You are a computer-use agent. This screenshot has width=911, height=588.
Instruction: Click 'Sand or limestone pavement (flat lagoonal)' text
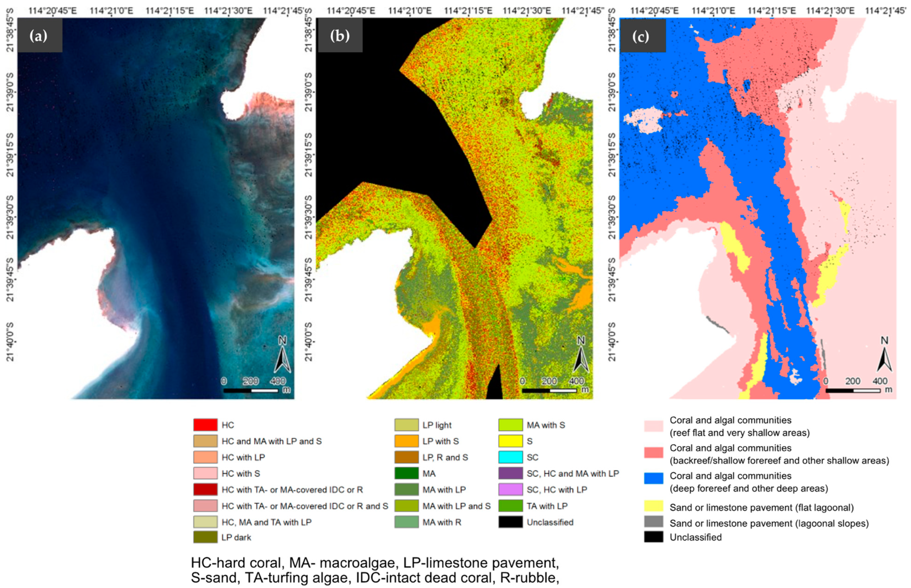(761, 508)
